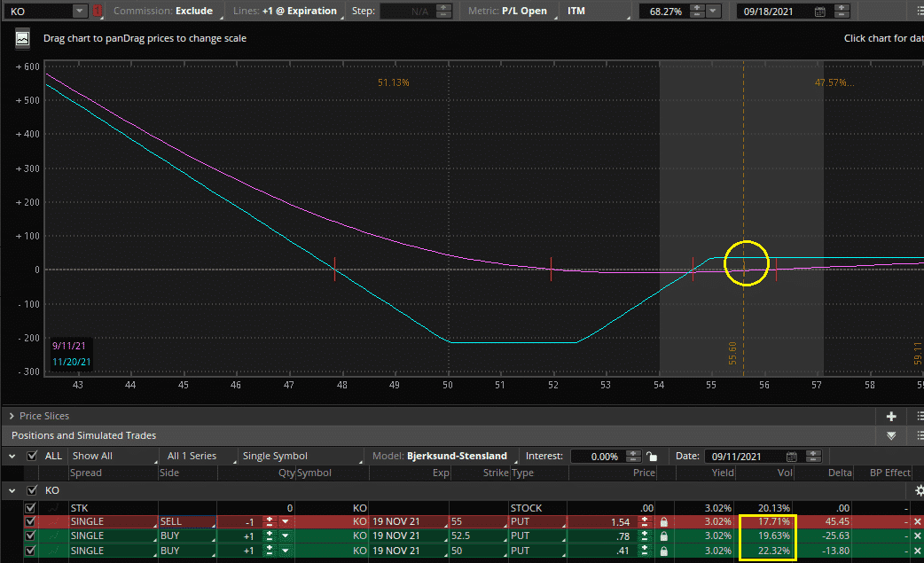Adjust price stepper for .78 price
This screenshot has width=924, height=563.
click(x=644, y=536)
